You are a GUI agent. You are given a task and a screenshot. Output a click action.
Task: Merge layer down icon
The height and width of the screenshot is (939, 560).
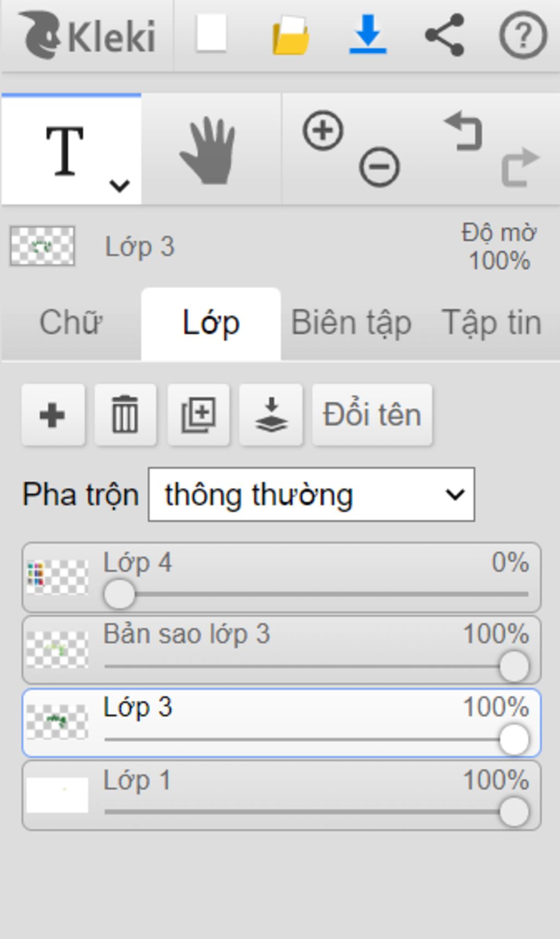271,415
